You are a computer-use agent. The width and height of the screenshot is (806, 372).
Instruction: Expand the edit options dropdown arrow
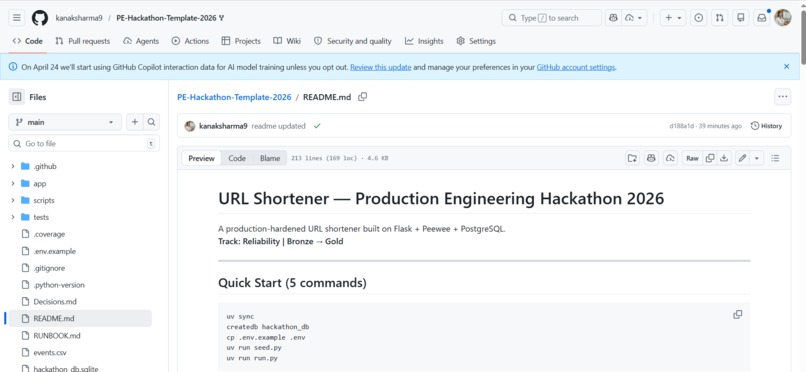click(757, 158)
